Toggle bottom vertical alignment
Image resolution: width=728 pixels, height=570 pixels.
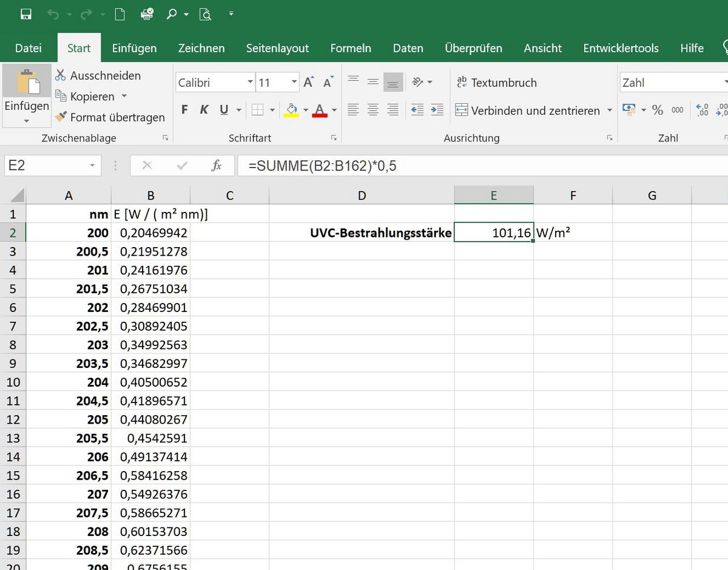point(393,82)
